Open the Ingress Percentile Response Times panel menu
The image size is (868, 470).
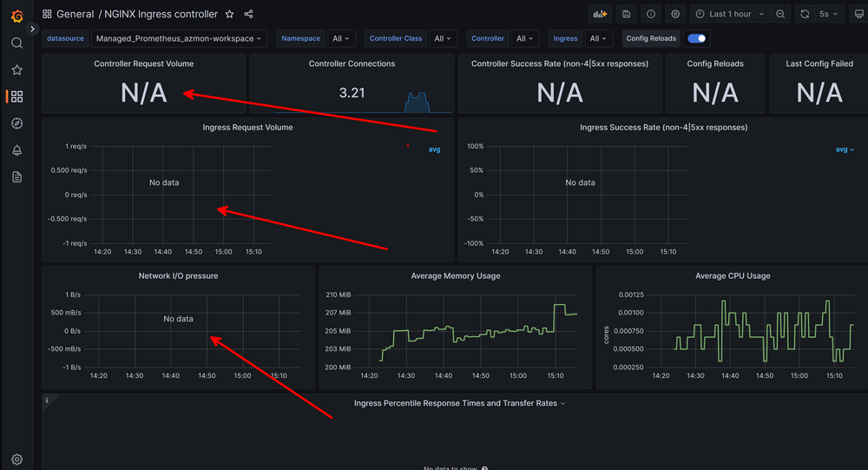coord(459,403)
